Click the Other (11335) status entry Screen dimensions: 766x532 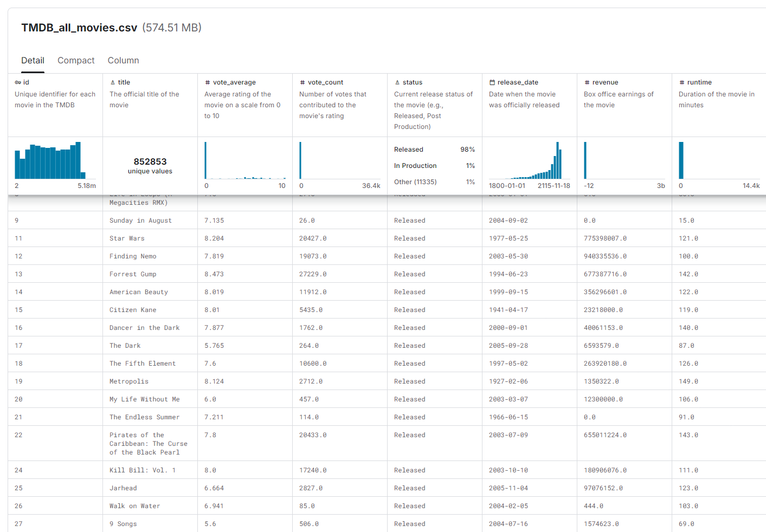pos(434,182)
